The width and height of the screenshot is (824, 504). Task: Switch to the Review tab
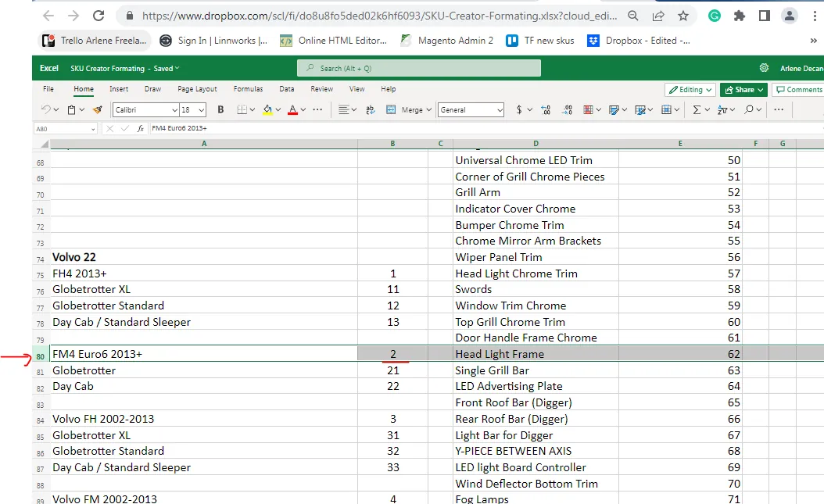click(x=321, y=89)
